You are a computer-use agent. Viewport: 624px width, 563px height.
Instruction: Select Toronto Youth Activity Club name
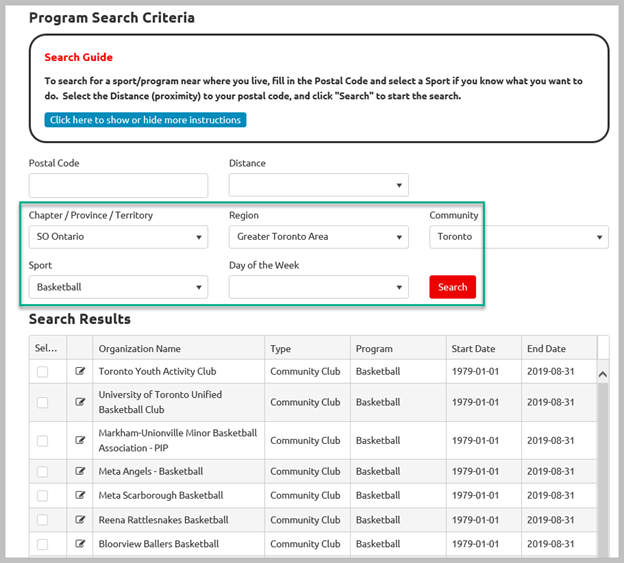[157, 371]
